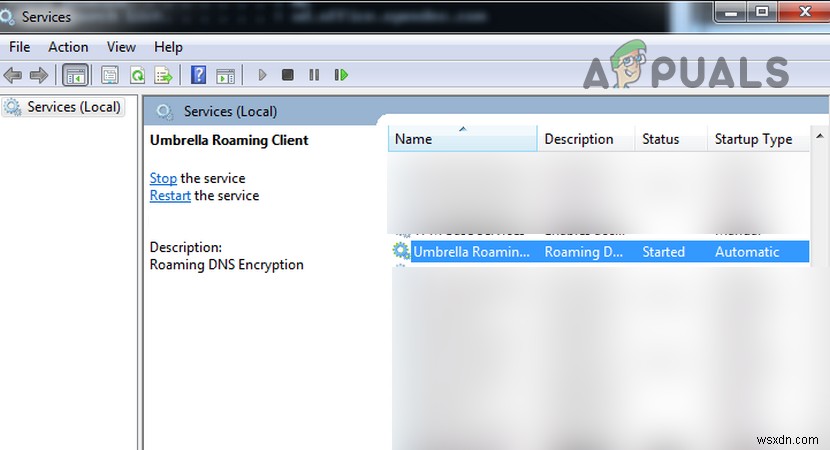Screen dimensions: 830x450
Task: Click the Services (Local) pane header
Action: (x=230, y=112)
